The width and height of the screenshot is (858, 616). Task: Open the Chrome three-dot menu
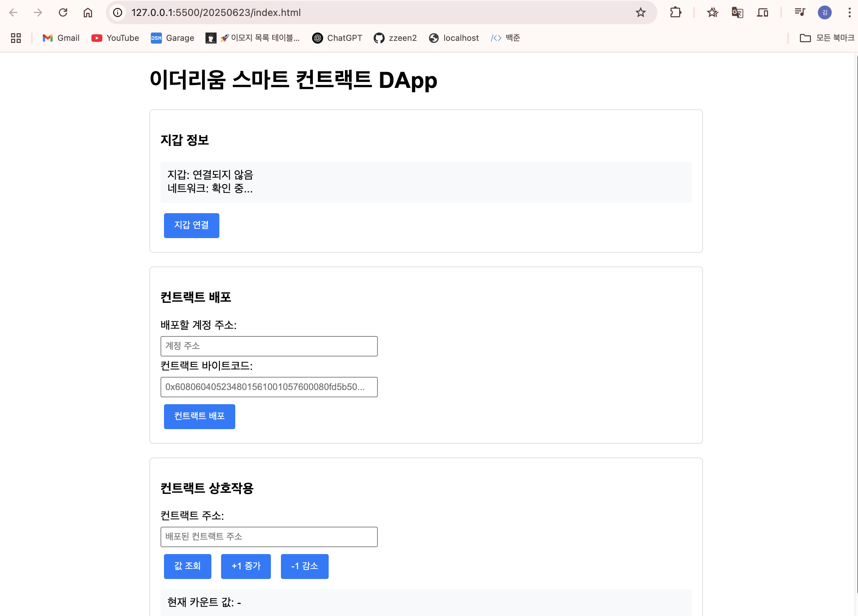click(x=850, y=12)
